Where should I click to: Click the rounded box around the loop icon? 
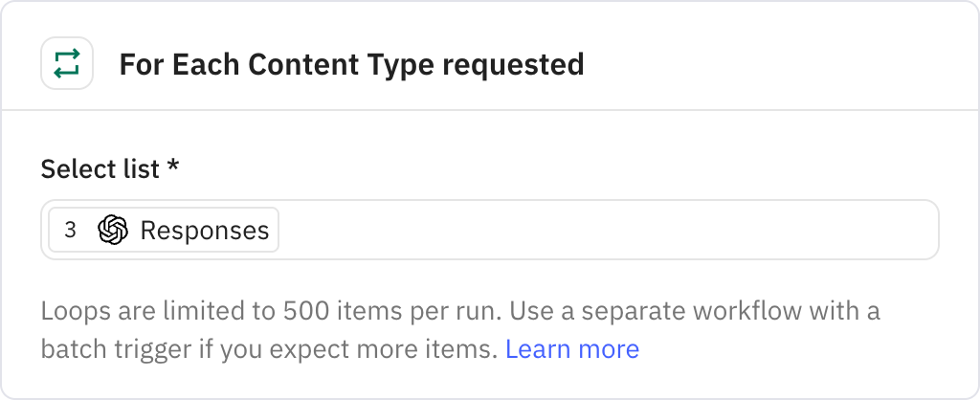tap(67, 63)
